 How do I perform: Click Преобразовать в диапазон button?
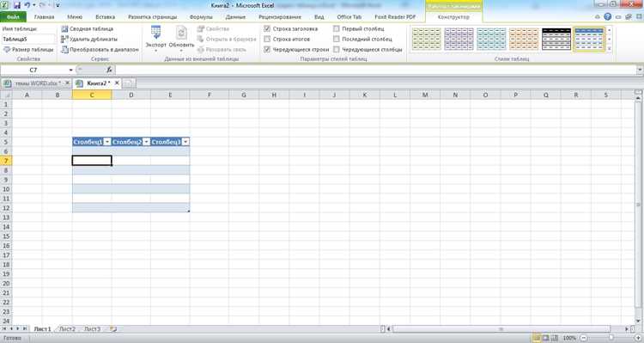tap(100, 49)
